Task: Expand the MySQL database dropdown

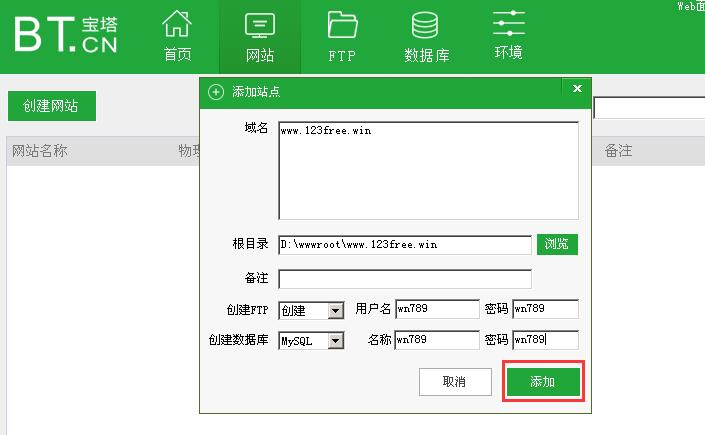Action: pyautogui.click(x=335, y=341)
